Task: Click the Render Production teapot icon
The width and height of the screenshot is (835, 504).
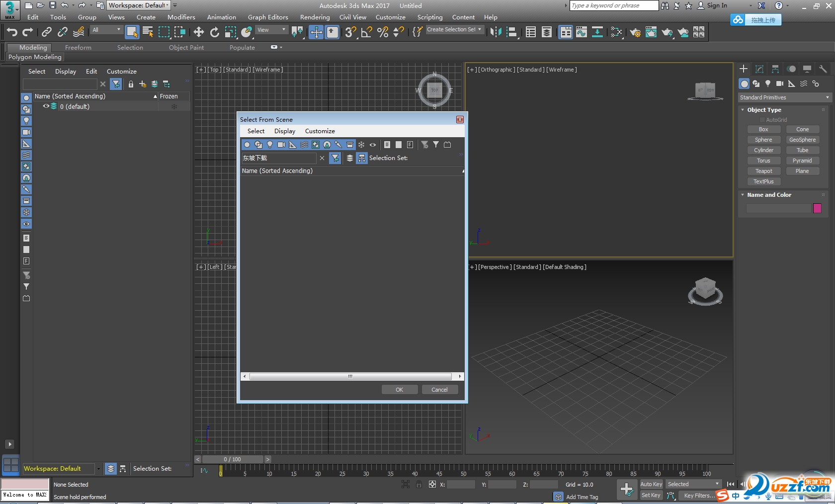Action: [x=667, y=32]
